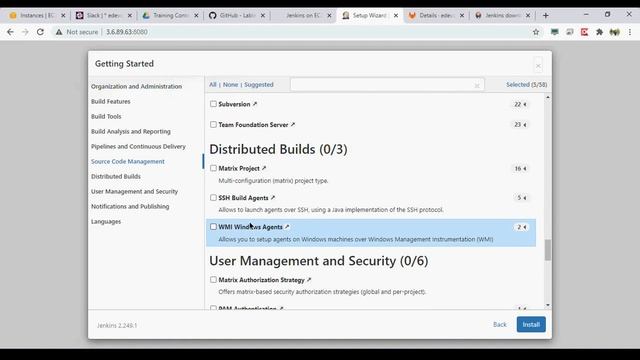Tick the SSH Build Agents checkbox

(x=213, y=198)
